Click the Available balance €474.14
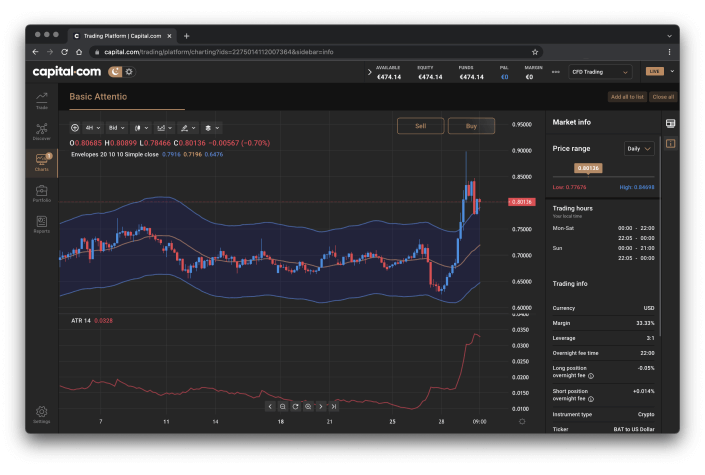 pyautogui.click(x=389, y=77)
